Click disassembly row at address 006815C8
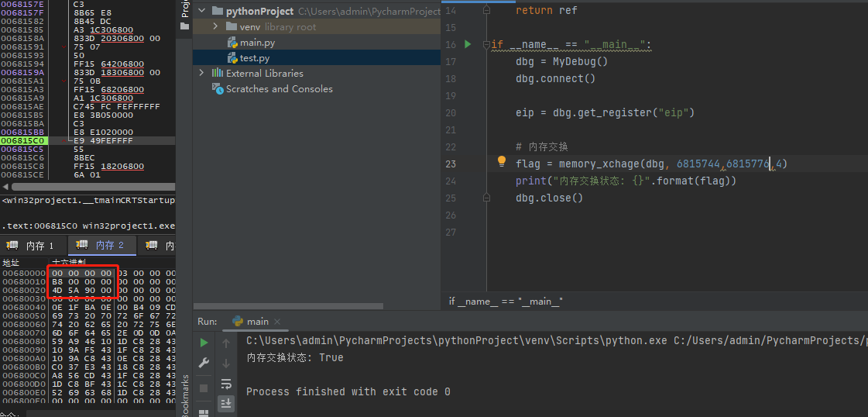 pyautogui.click(x=87, y=166)
